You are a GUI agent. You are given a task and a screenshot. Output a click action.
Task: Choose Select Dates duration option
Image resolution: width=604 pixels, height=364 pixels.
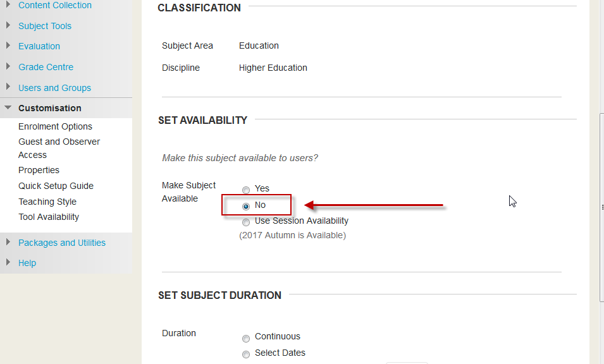click(246, 354)
